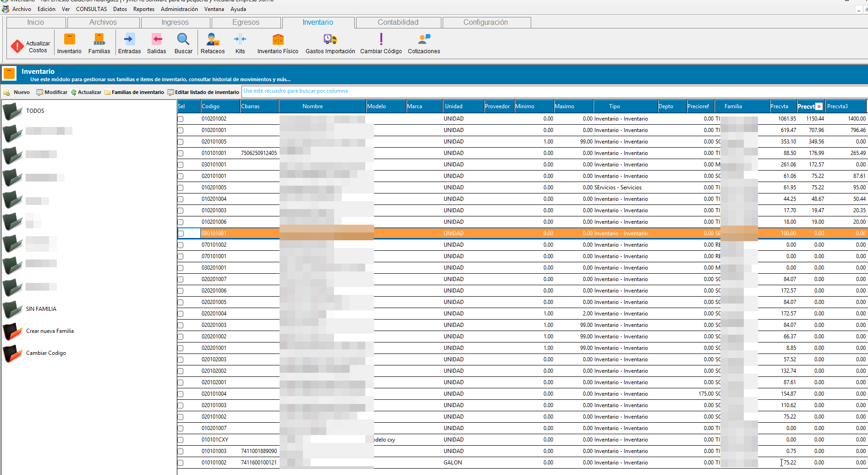
Task: Select the Entradas arrow icon
Action: pyautogui.click(x=129, y=39)
